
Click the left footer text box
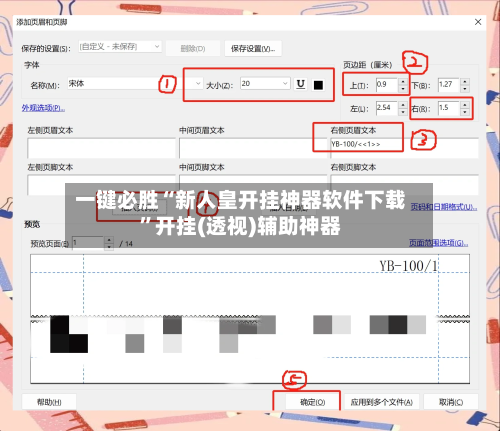(x=101, y=185)
